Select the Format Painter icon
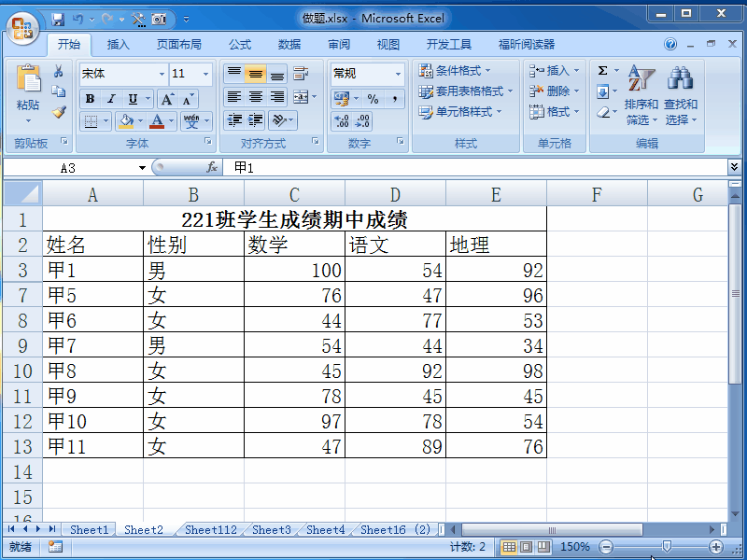747x560 pixels. [60, 113]
